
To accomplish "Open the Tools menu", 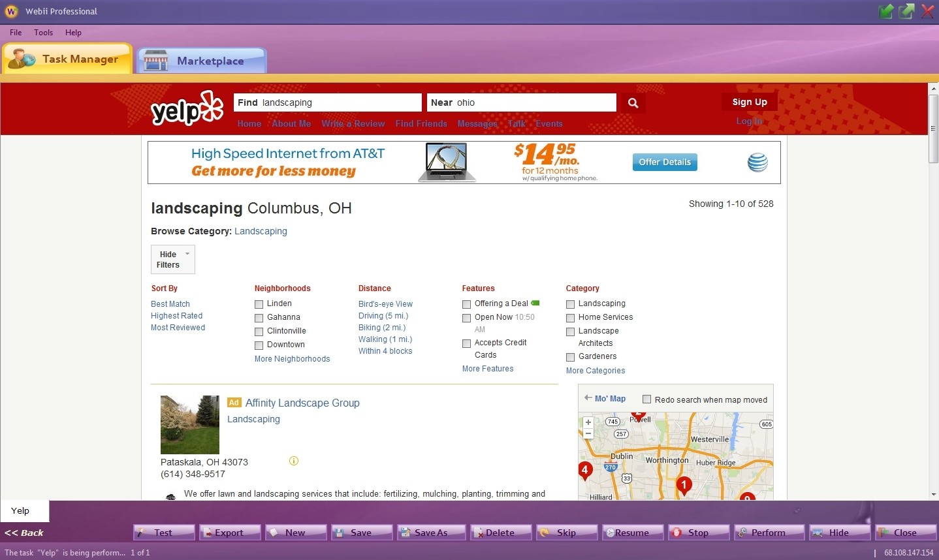I will 43,33.
